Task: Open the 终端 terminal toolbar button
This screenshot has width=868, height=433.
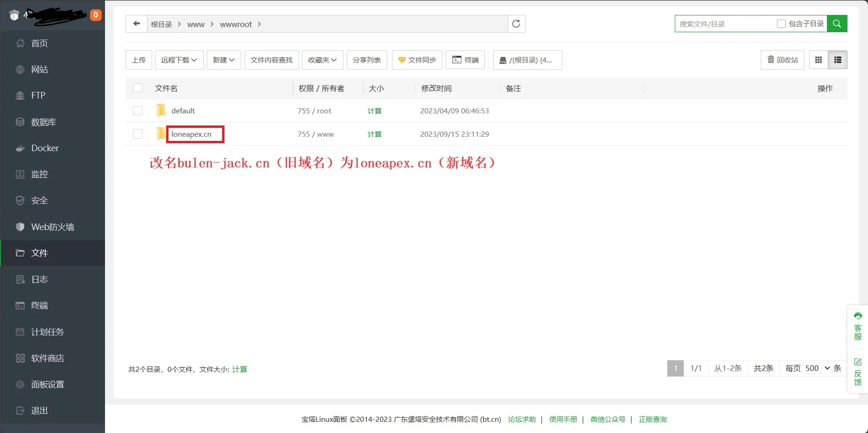Action: point(465,60)
